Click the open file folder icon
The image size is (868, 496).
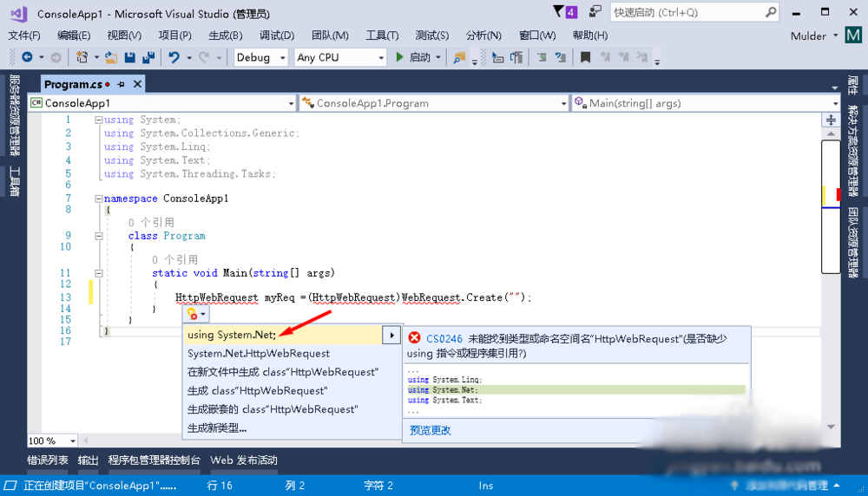point(111,57)
